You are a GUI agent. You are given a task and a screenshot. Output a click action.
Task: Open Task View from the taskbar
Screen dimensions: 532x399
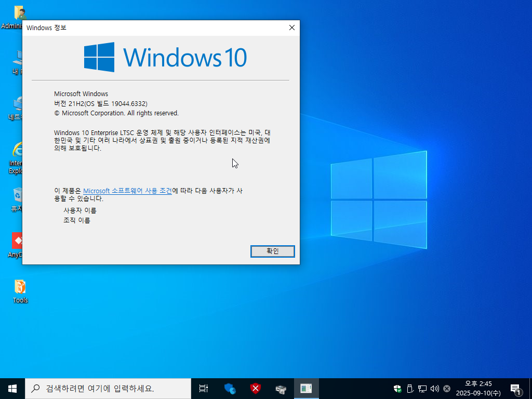[203, 389]
